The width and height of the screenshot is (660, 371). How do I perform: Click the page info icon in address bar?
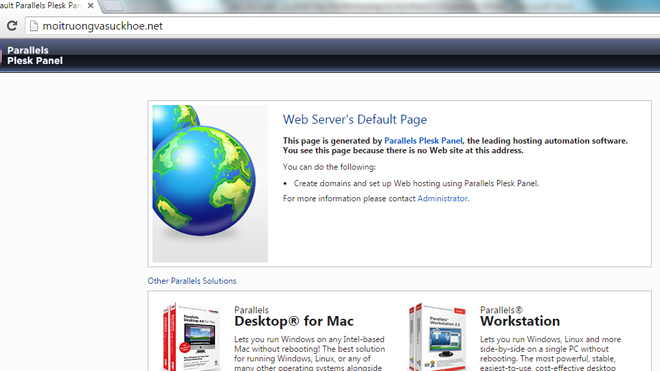34,26
